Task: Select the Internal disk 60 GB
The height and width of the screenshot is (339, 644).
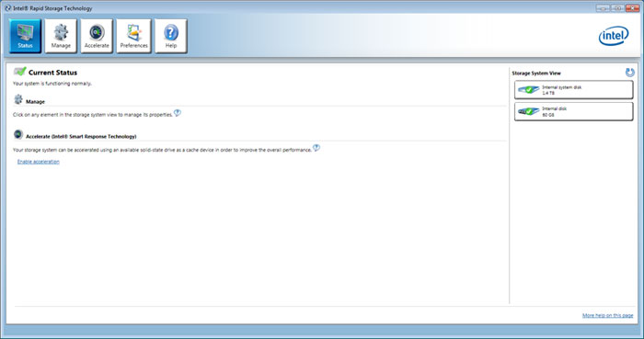Action: pyautogui.click(x=573, y=111)
